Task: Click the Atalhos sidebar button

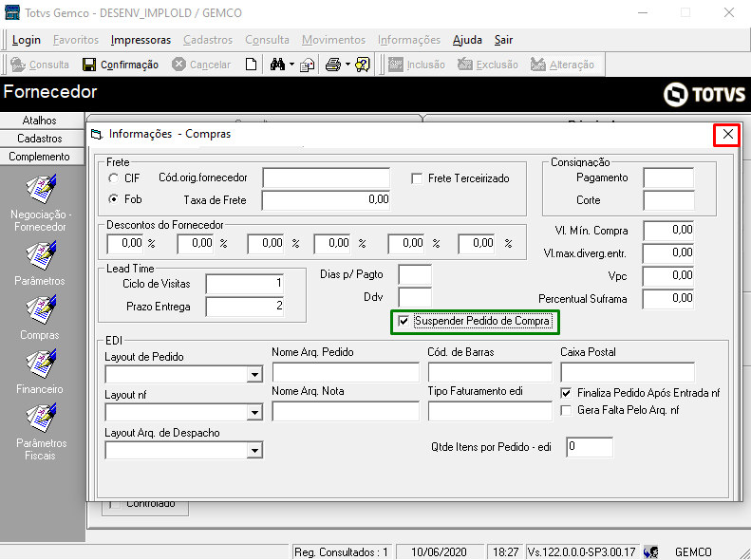Action: [42, 121]
